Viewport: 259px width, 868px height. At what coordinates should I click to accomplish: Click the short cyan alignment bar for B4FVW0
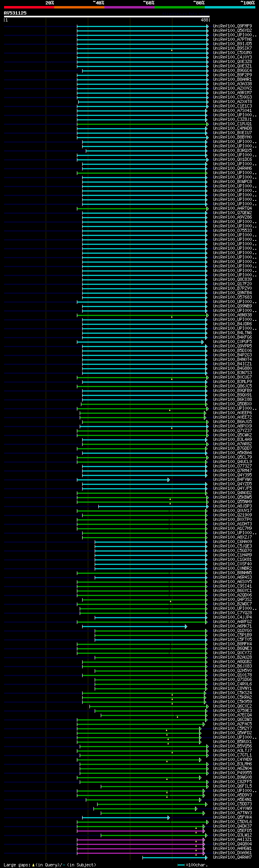point(123,480)
